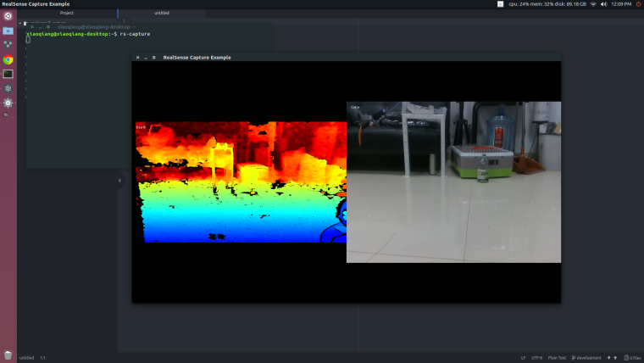The height and width of the screenshot is (363, 644).
Task: Click the RealSense Capture Example title bar
Action: click(347, 58)
